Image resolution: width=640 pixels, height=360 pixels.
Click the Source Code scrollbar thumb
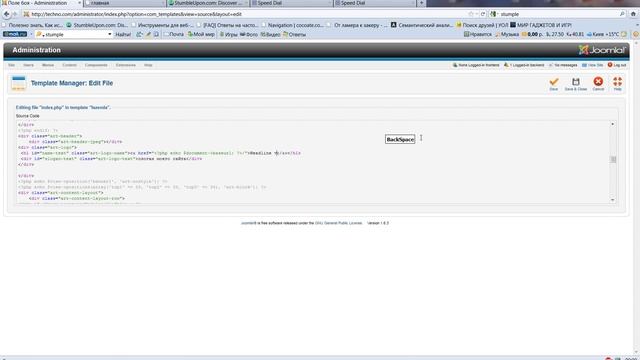(x=613, y=159)
